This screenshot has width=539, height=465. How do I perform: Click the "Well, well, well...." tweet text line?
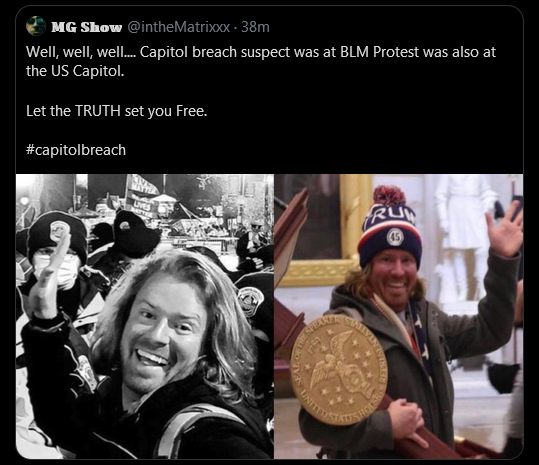coord(261,52)
